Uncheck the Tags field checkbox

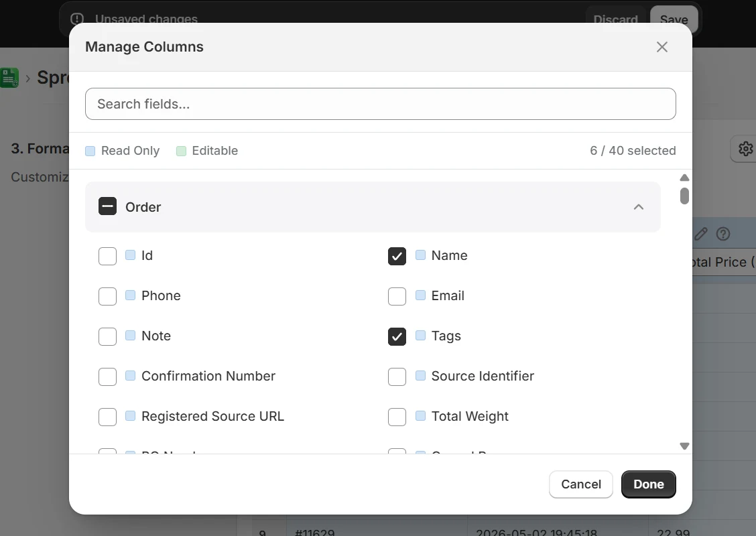[x=397, y=336]
